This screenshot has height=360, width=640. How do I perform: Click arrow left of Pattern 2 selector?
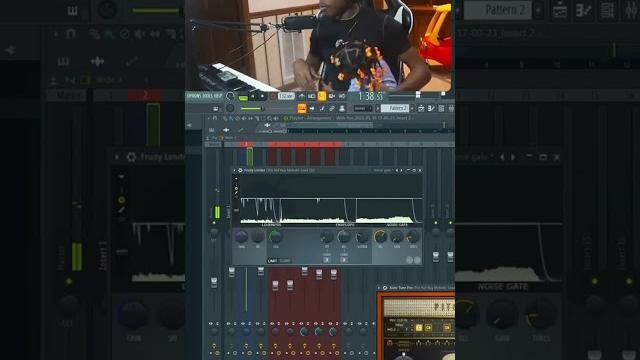point(378,109)
